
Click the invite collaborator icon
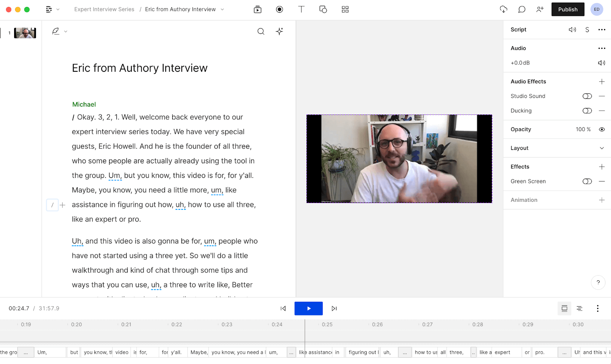[x=540, y=9]
